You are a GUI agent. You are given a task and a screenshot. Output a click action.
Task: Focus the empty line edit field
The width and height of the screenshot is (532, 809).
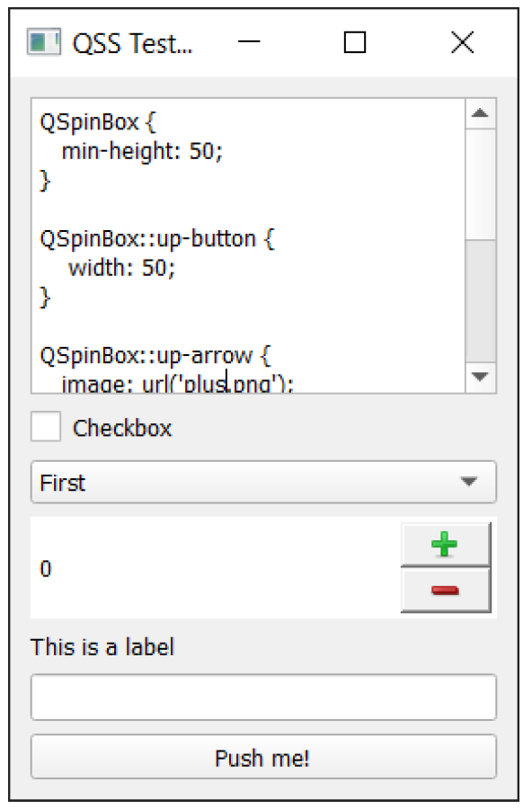pos(263,697)
